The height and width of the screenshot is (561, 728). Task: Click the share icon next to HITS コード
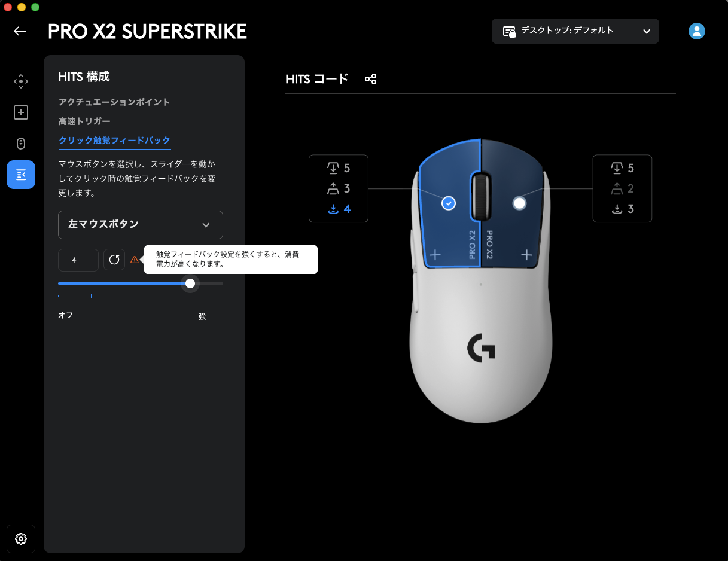point(371,78)
